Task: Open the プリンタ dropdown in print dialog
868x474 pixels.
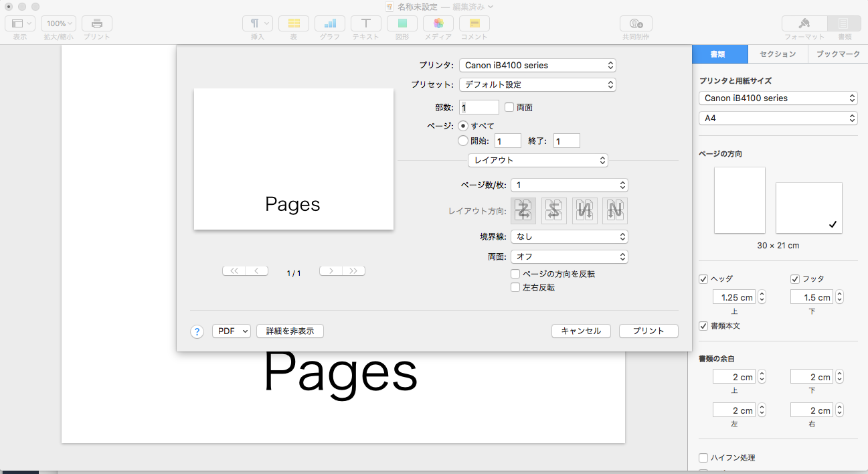Action: [537, 65]
